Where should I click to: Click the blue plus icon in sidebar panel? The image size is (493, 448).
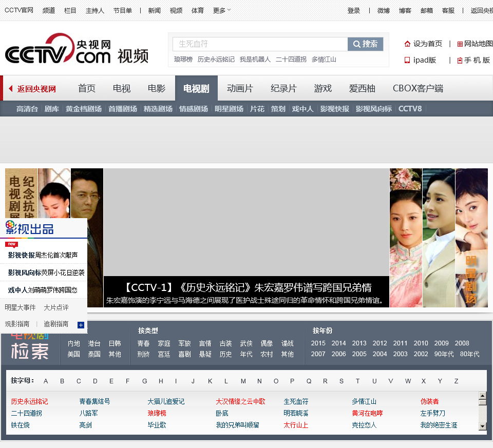[81, 325]
